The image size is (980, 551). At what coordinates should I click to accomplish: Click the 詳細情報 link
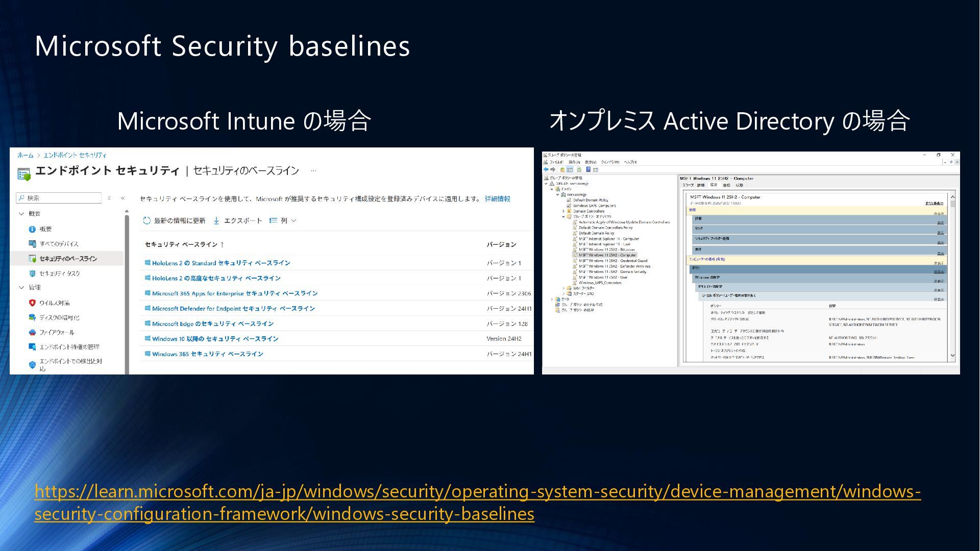(497, 199)
